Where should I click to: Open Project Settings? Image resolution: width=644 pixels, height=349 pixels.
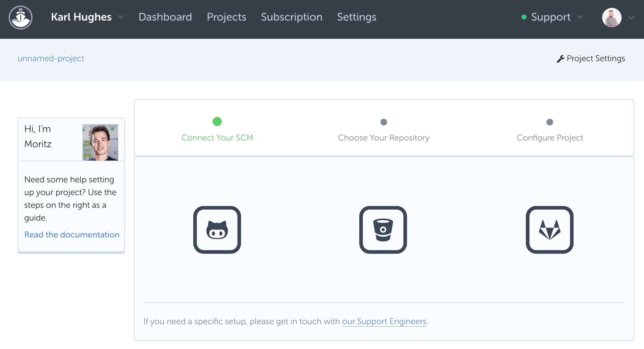coord(596,58)
